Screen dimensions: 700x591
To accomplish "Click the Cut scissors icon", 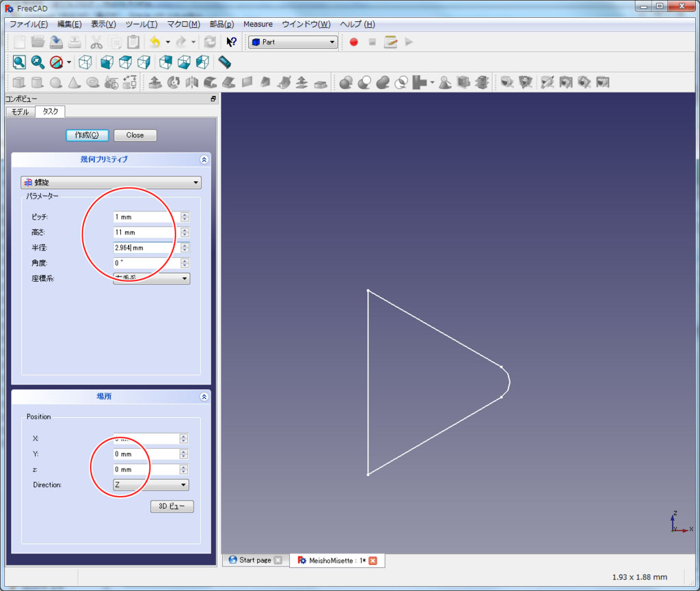I will (x=96, y=42).
